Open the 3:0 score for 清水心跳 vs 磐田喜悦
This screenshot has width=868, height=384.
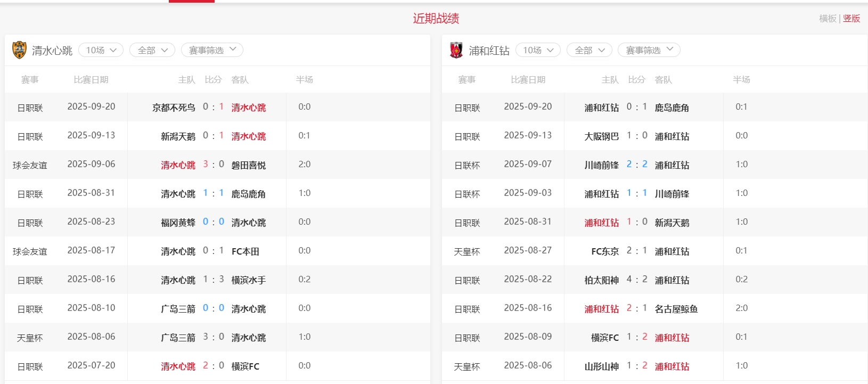click(x=213, y=165)
